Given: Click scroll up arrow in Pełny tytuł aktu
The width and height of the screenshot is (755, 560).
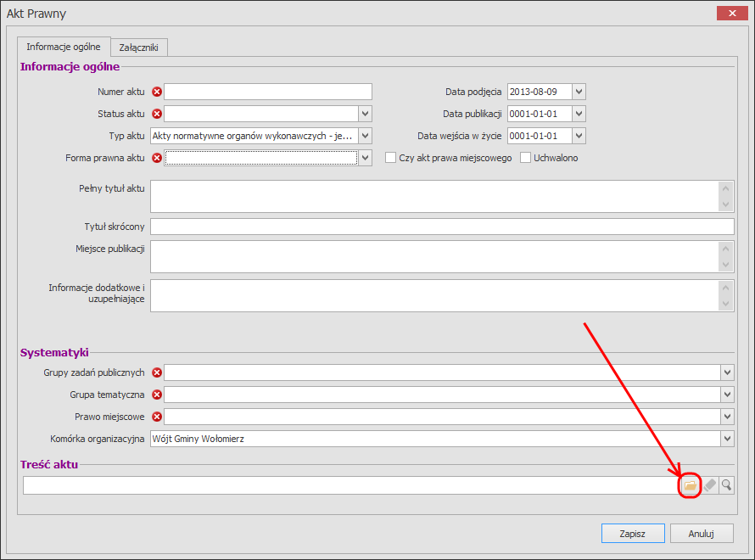Looking at the screenshot, I should pyautogui.click(x=725, y=188).
